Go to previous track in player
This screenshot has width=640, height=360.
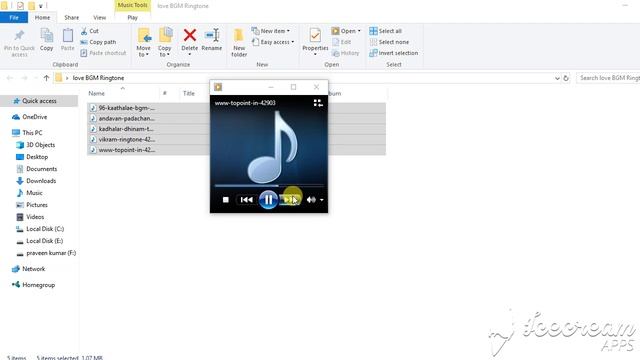[x=247, y=200]
